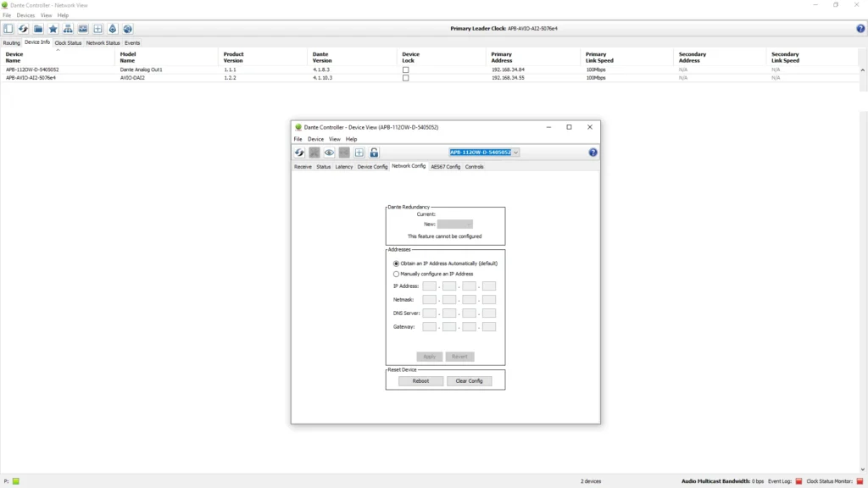
Task: Switch to the Device Config tab
Action: (x=373, y=167)
